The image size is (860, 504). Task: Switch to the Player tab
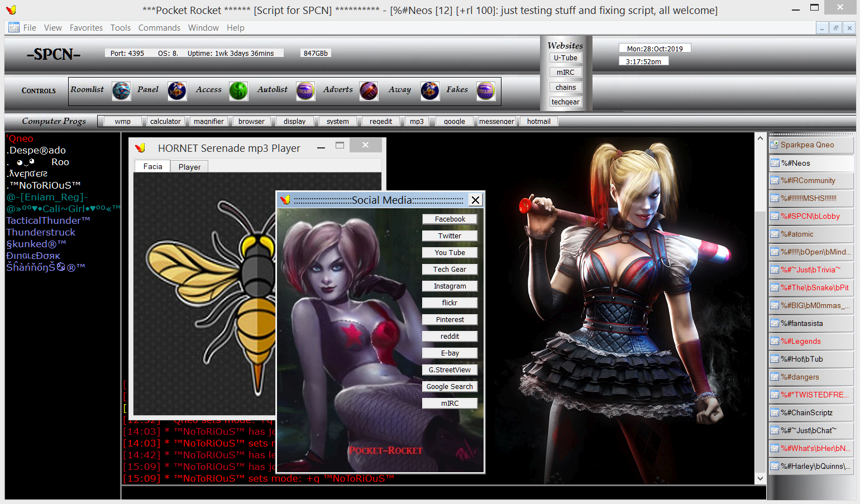click(189, 167)
